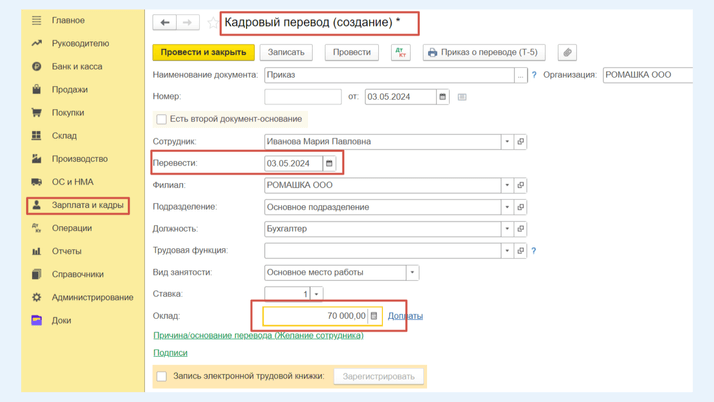Screen dimensions: 714x402
Task: Go to ОС и НМА section
Action: [x=72, y=182]
